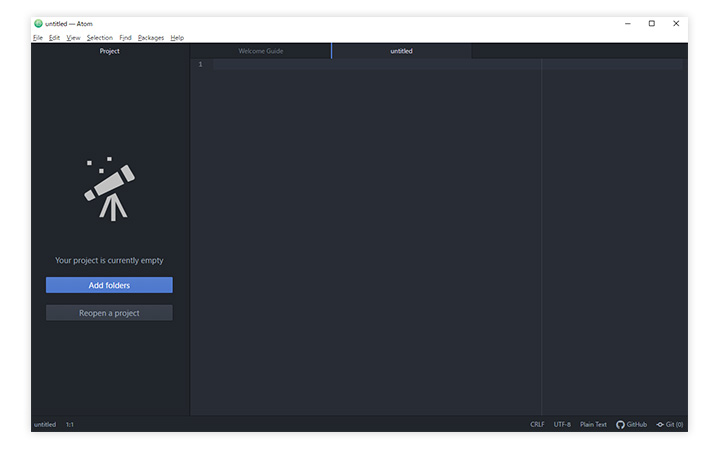Open the Selection menu
This screenshot has height=450, width=720.
(x=99, y=37)
